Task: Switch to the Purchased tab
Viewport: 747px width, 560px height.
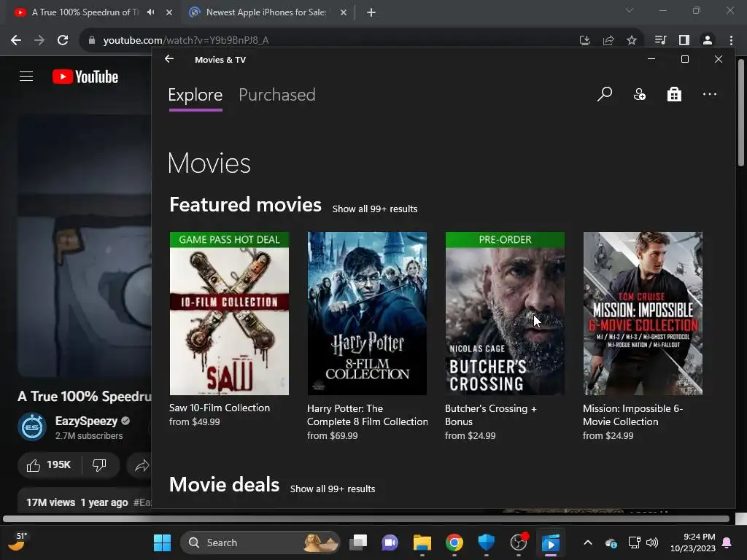Action: pyautogui.click(x=276, y=96)
